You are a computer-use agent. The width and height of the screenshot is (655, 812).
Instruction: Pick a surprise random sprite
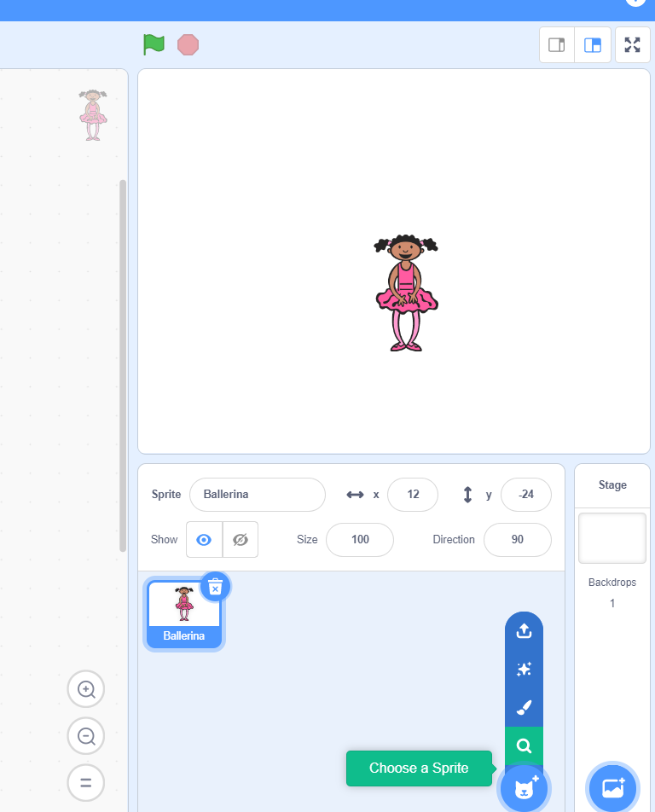tap(524, 670)
